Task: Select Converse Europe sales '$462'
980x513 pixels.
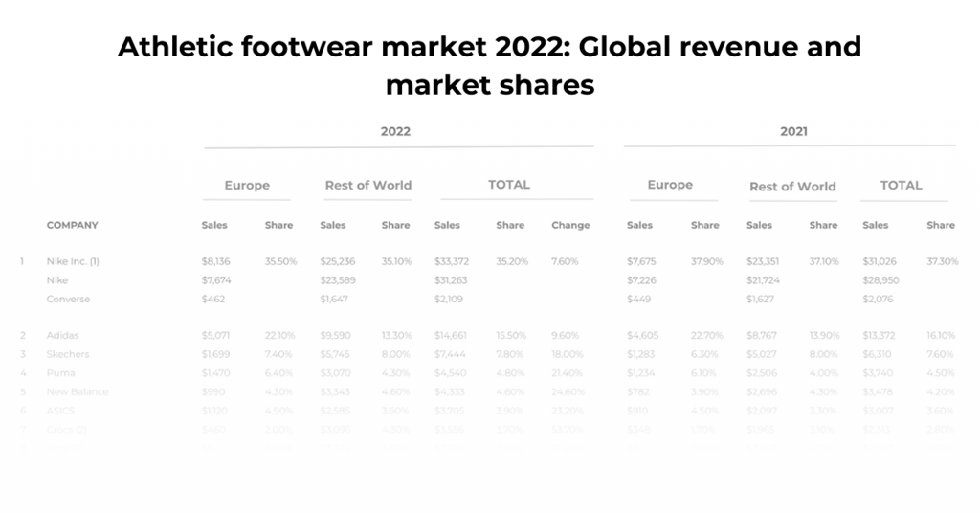Action: click(213, 299)
